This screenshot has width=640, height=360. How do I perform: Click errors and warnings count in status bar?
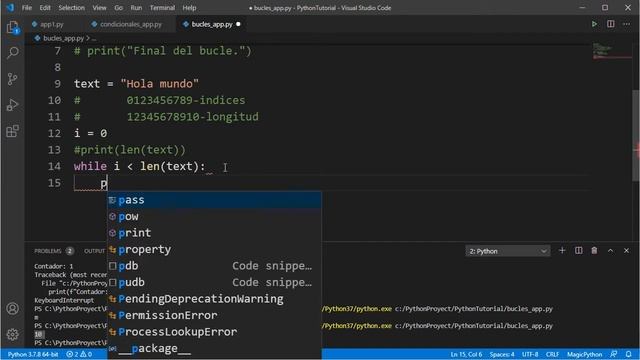[x=79, y=354]
